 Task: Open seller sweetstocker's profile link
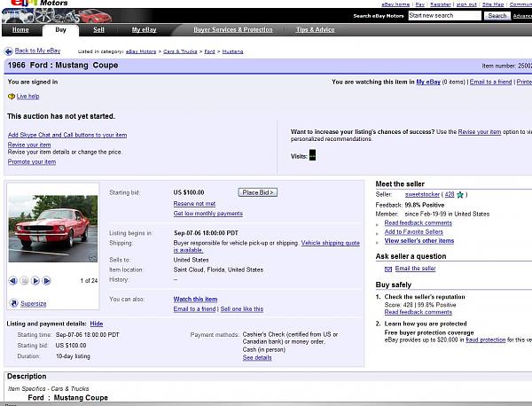point(422,194)
